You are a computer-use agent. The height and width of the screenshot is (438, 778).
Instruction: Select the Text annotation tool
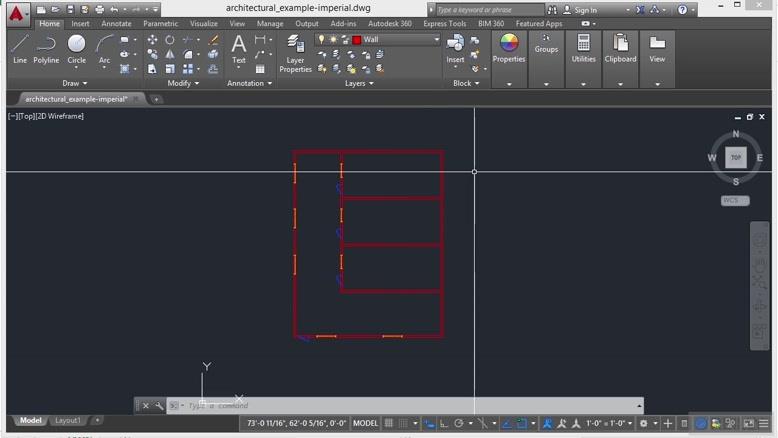(x=239, y=49)
